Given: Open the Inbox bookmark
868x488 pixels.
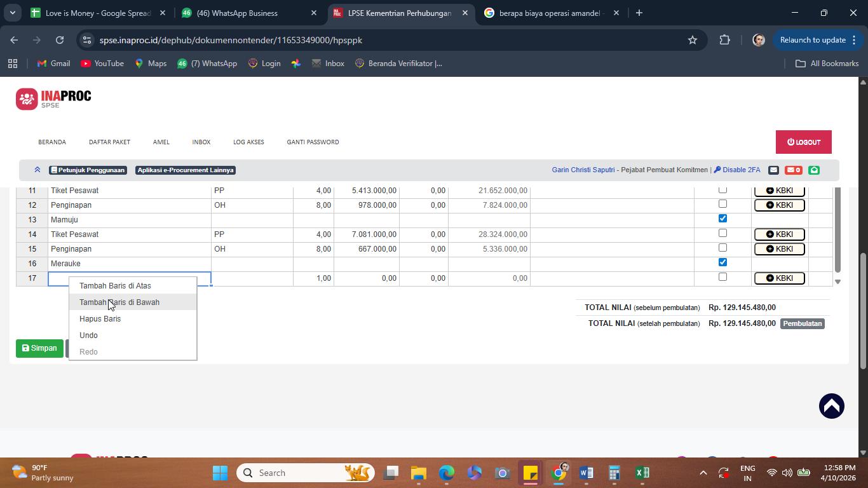Looking at the screenshot, I should [x=328, y=64].
